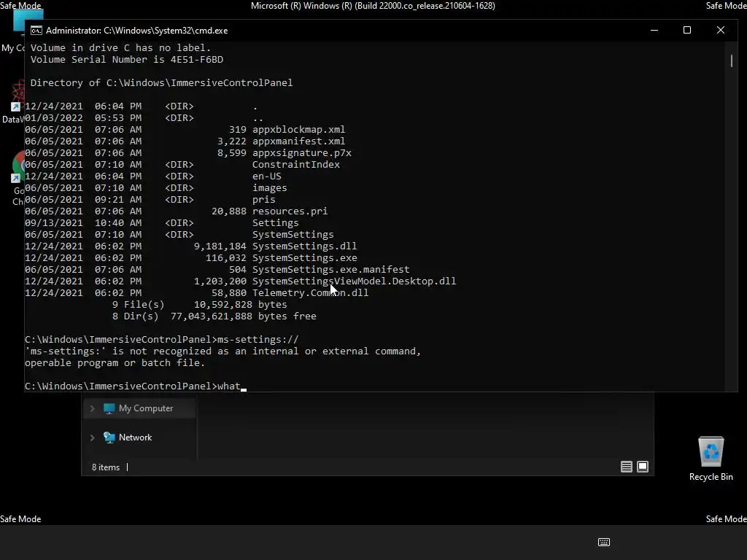Click the en-US directory entry
Screen dimensions: 747x560
(x=267, y=176)
